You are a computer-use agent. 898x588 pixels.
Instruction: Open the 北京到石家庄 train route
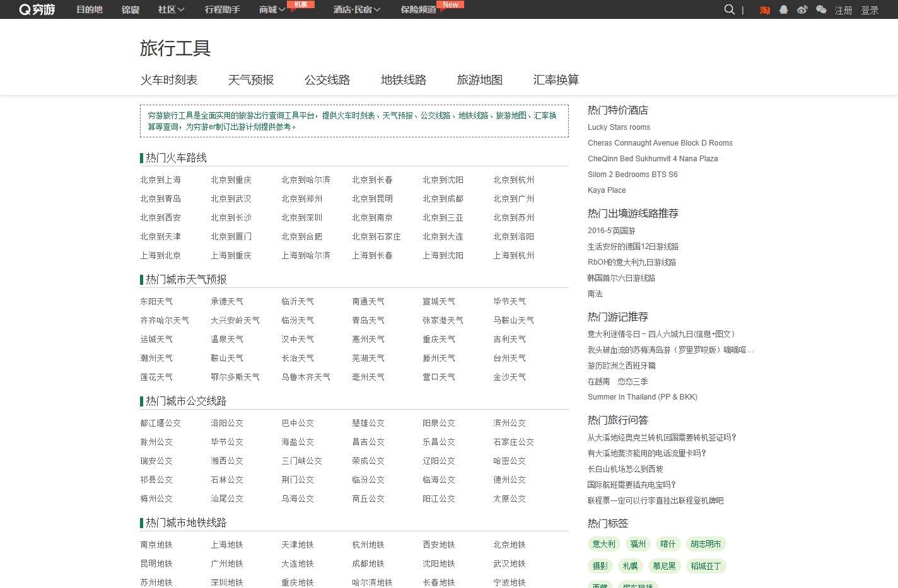click(x=376, y=236)
